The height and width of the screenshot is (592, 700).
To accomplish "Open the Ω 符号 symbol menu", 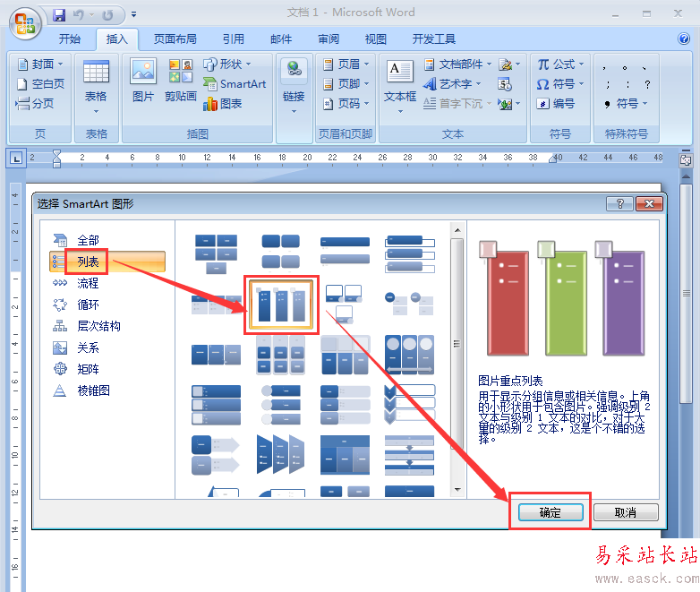I will tap(560, 84).
